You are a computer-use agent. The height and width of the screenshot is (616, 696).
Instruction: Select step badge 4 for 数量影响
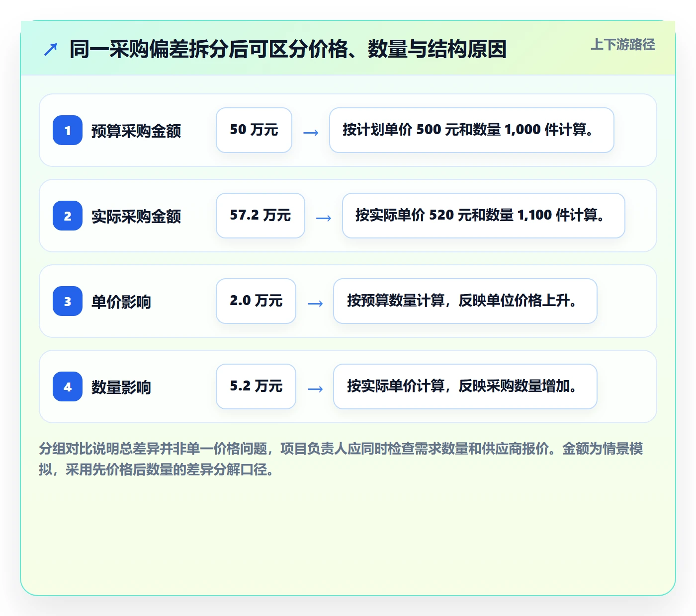(x=68, y=386)
